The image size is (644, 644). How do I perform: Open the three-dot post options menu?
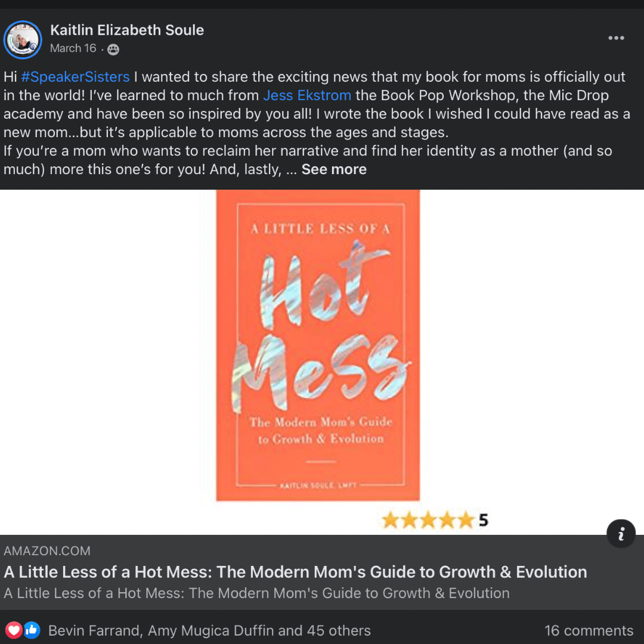pos(616,38)
